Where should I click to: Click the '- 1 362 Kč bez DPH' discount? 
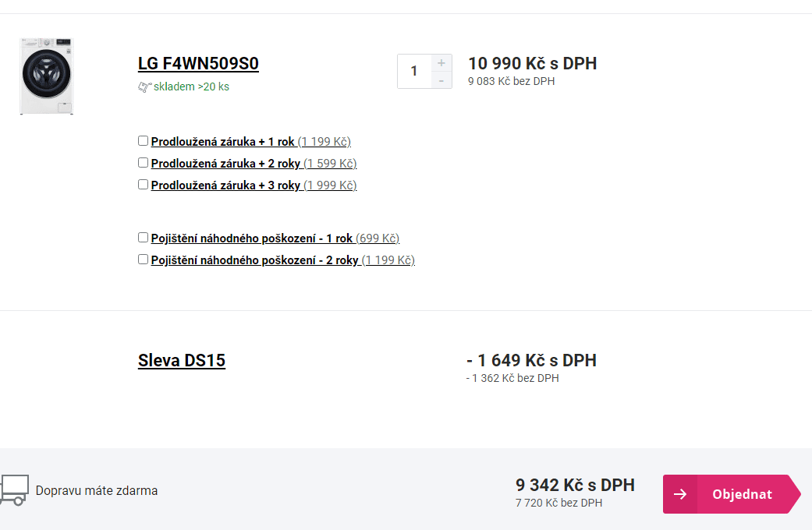[512, 378]
